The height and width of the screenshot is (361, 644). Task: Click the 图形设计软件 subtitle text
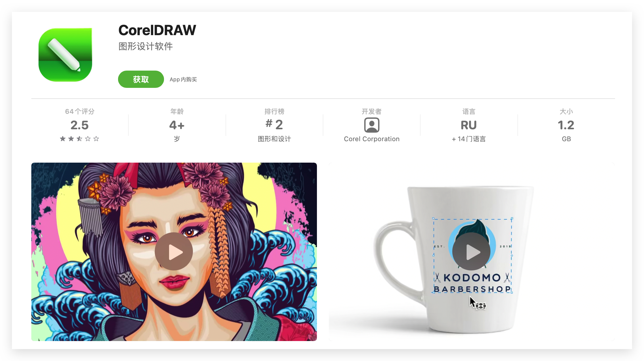tap(145, 46)
